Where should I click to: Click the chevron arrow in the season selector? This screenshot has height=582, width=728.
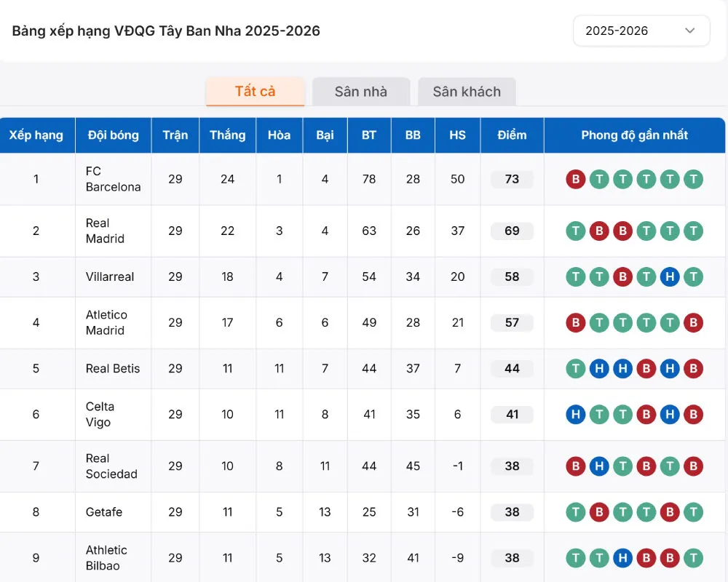(689, 31)
